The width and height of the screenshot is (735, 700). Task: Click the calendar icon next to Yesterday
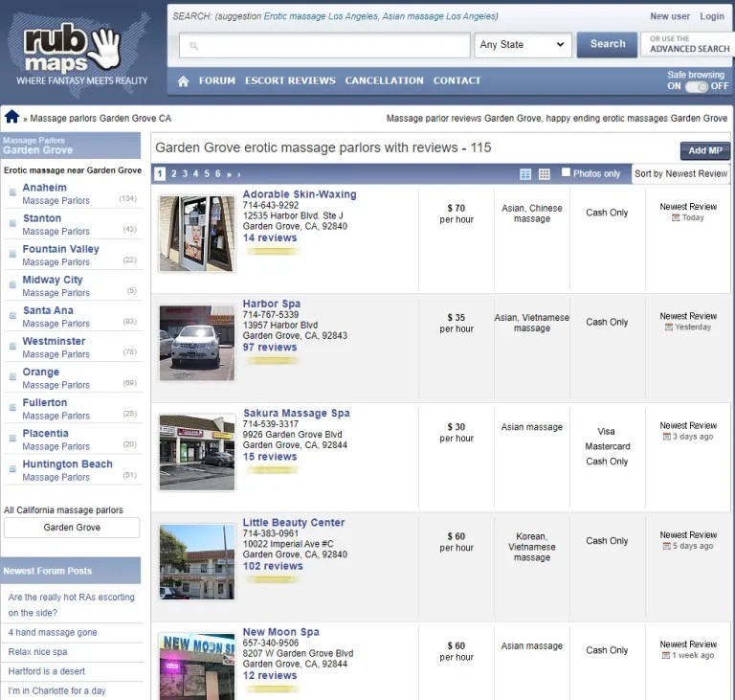(669, 327)
